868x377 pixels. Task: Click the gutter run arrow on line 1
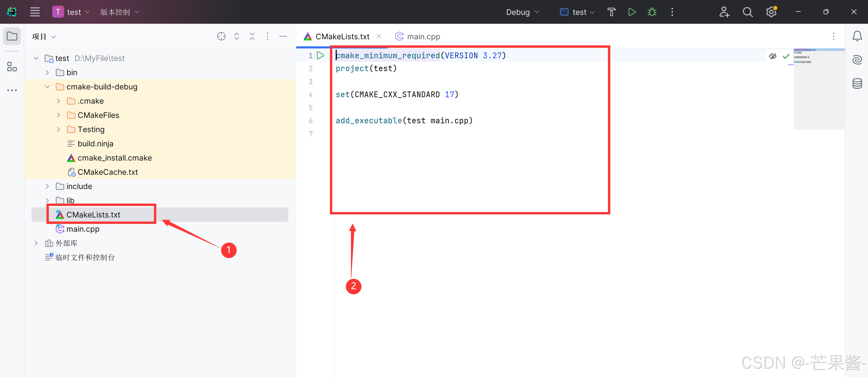point(320,55)
